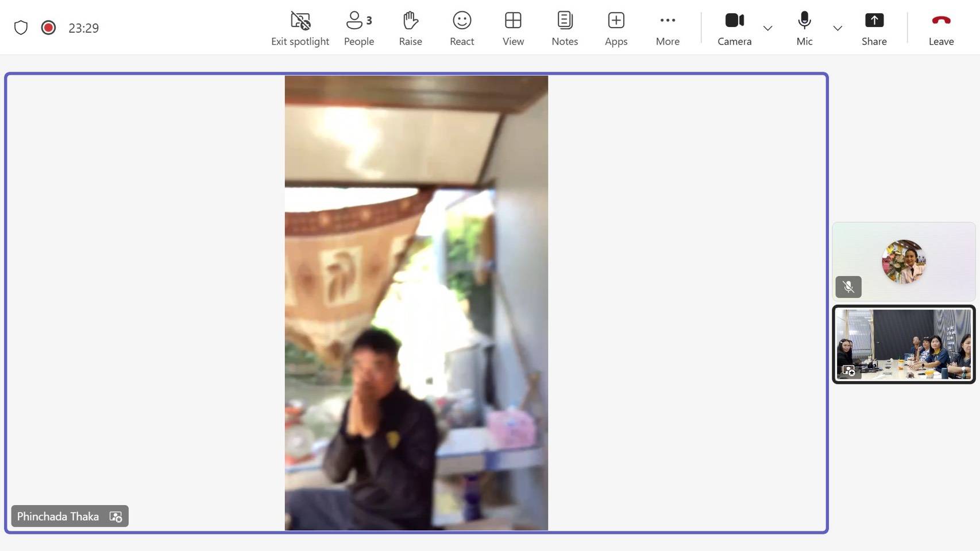Open meeting Notes
This screenshot has height=551, width=980.
click(x=564, y=28)
